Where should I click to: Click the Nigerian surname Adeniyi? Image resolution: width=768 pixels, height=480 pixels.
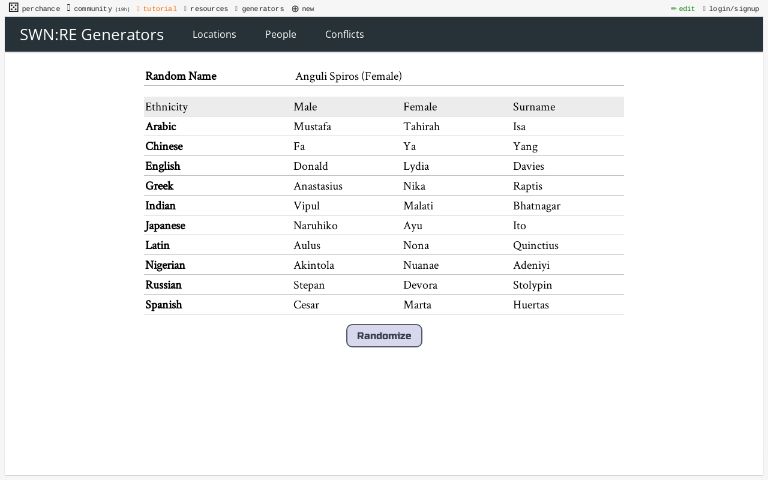click(531, 266)
